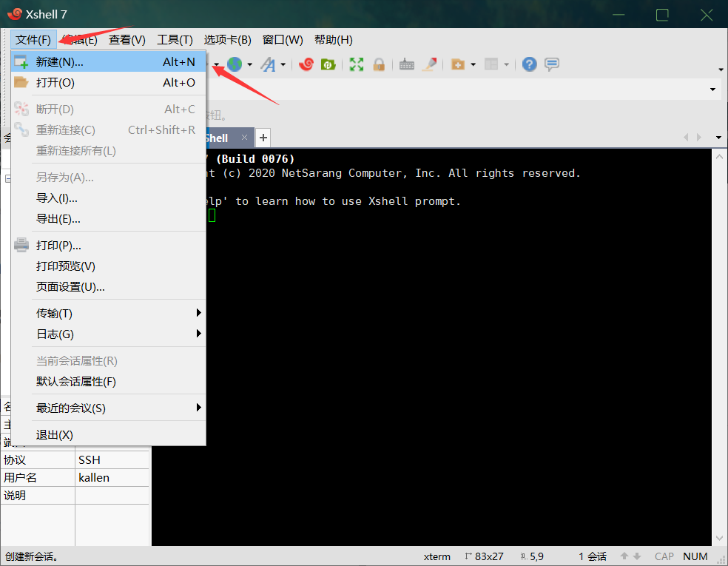Click the red Xshell swirl toolbar icon
This screenshot has height=566, width=728.
pos(306,64)
